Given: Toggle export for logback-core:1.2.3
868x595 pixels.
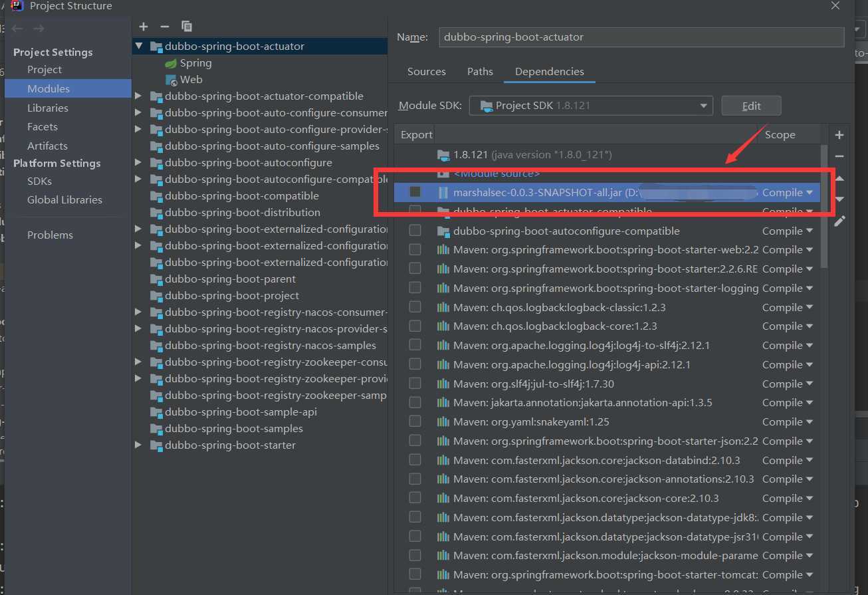Looking at the screenshot, I should click(415, 326).
